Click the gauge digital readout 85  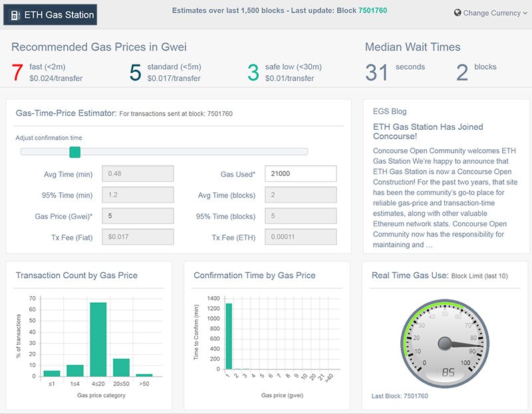point(448,373)
